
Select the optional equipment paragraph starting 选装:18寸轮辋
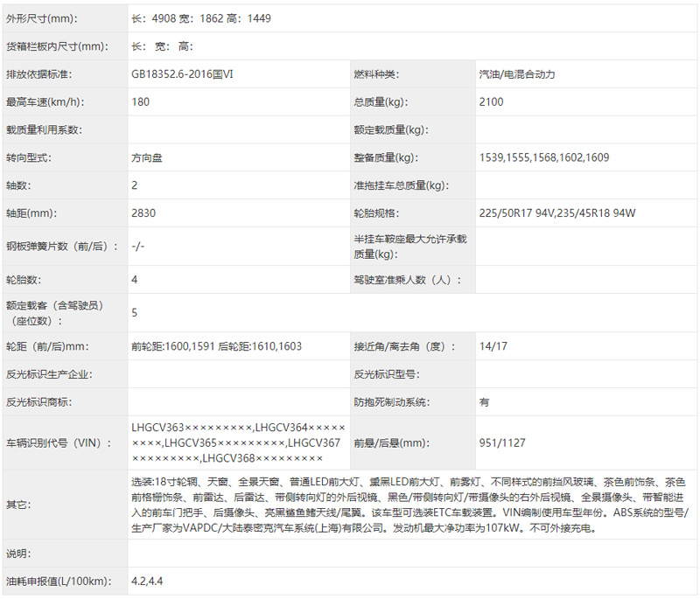[409, 505]
